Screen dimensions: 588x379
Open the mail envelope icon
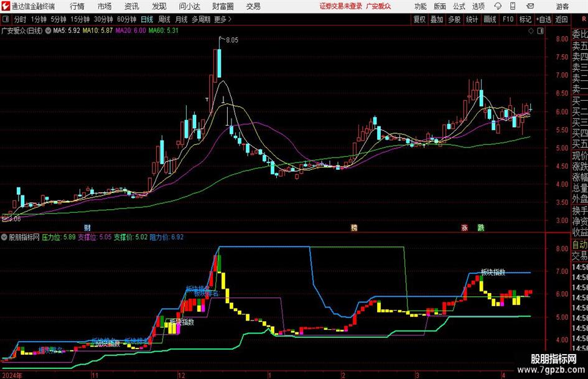tap(530, 6)
